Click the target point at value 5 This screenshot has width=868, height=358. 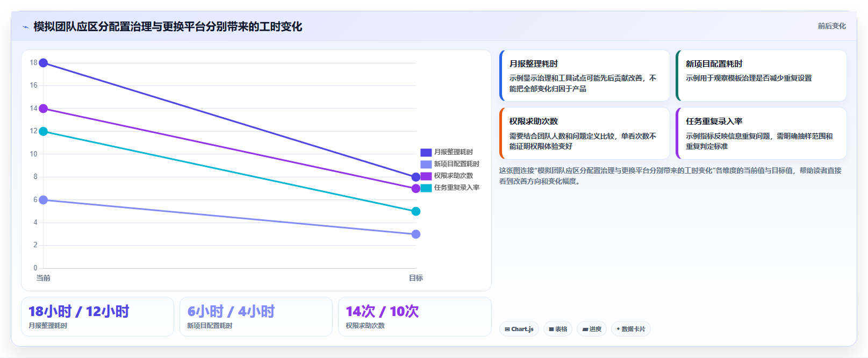point(416,211)
